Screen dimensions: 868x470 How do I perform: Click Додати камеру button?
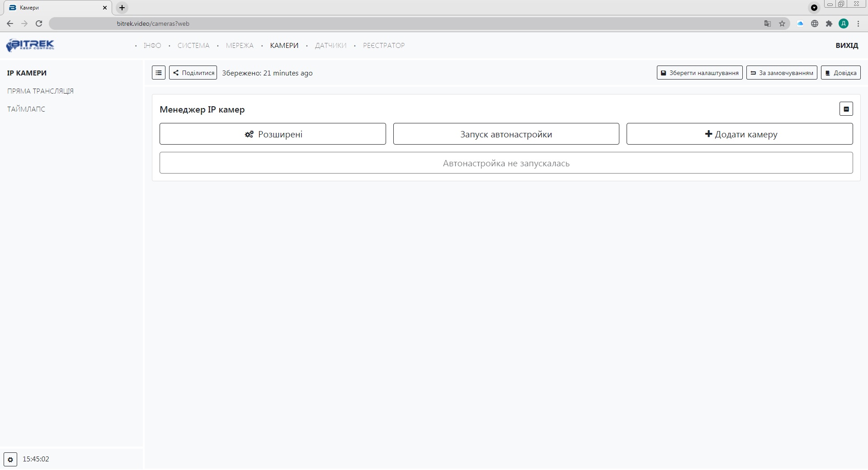pyautogui.click(x=740, y=134)
